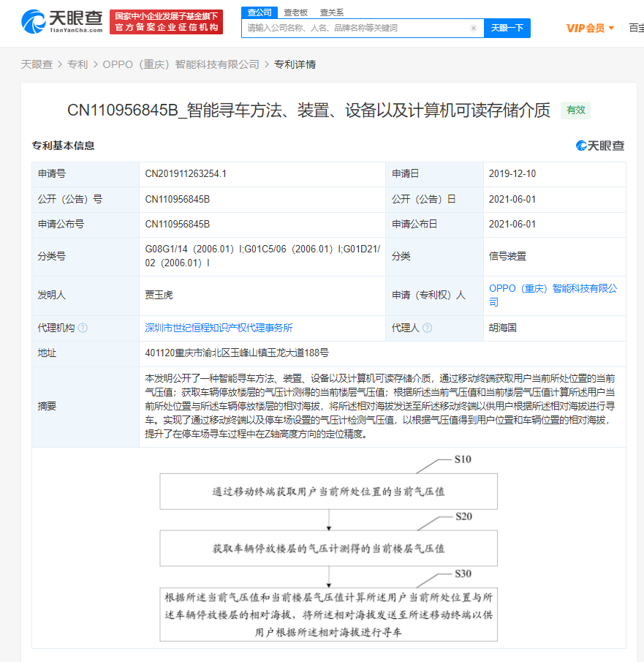Open 天眼查 breadcrumb link
The image size is (644, 662).
[37, 64]
